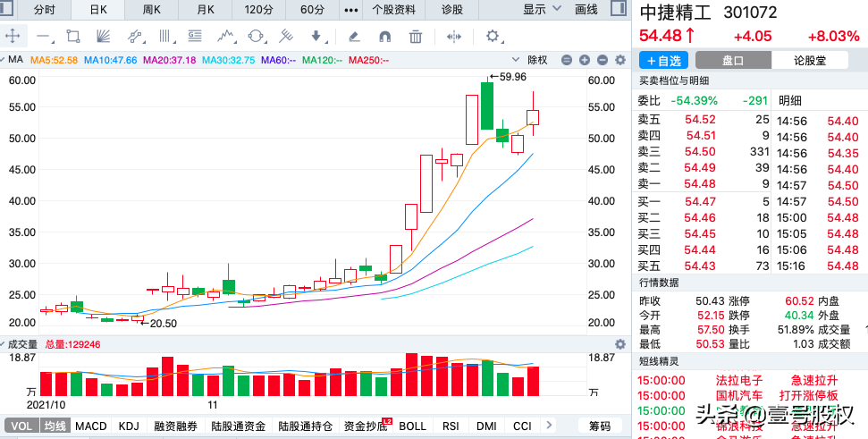Toggle the 均线 moving average button
Screen dimensions: 868x439
55,426
